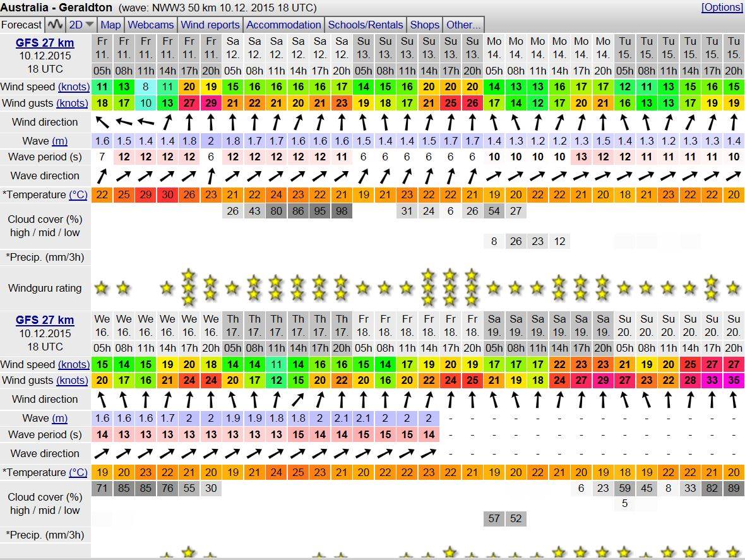This screenshot has height=560, width=745.
Task: Click the wave direction arrow under Sa 12 05h
Action: 232,176
